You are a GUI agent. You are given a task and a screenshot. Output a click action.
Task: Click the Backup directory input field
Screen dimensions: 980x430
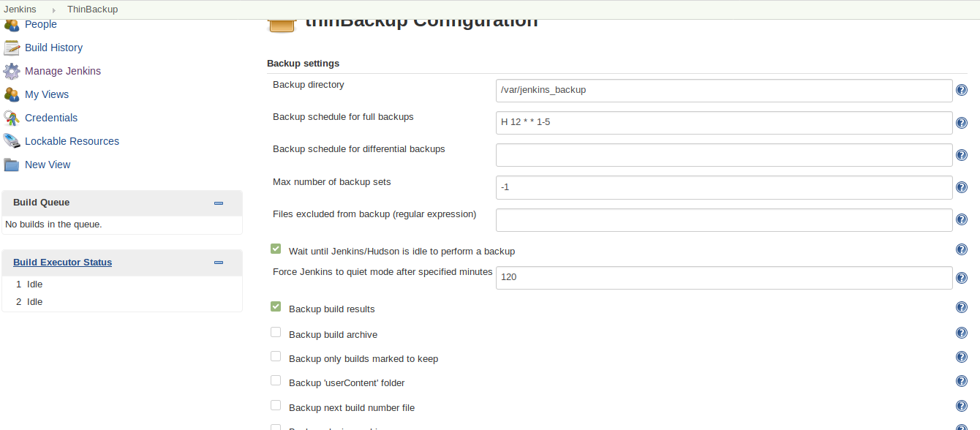[x=724, y=90]
